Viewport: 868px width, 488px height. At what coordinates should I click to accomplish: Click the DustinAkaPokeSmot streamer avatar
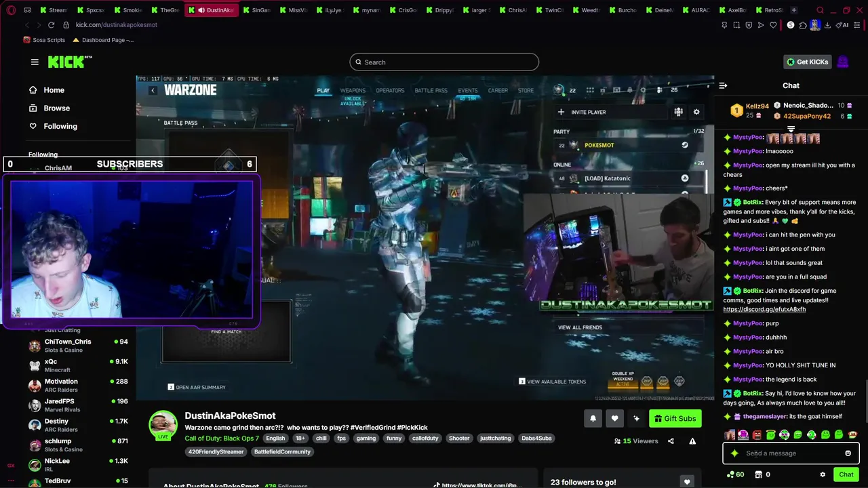point(163,424)
